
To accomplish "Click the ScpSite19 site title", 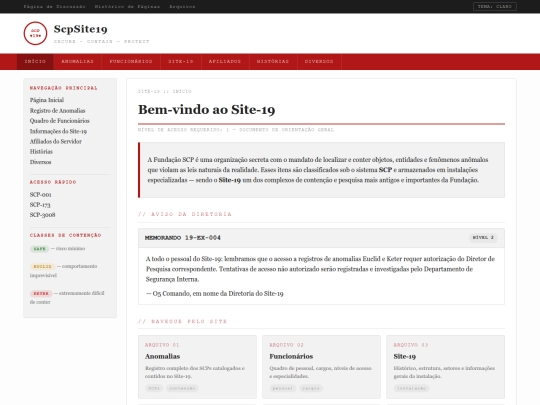I will 81,29.
